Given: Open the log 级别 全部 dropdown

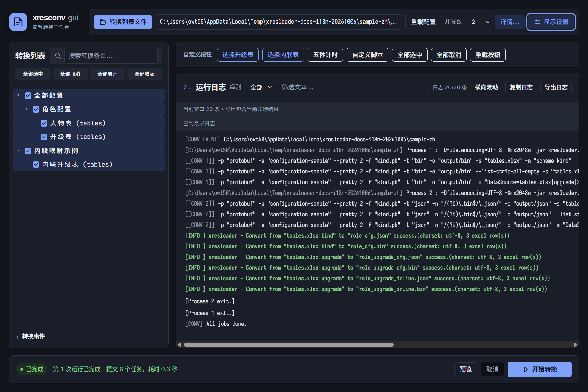Looking at the screenshot, I should point(259,87).
